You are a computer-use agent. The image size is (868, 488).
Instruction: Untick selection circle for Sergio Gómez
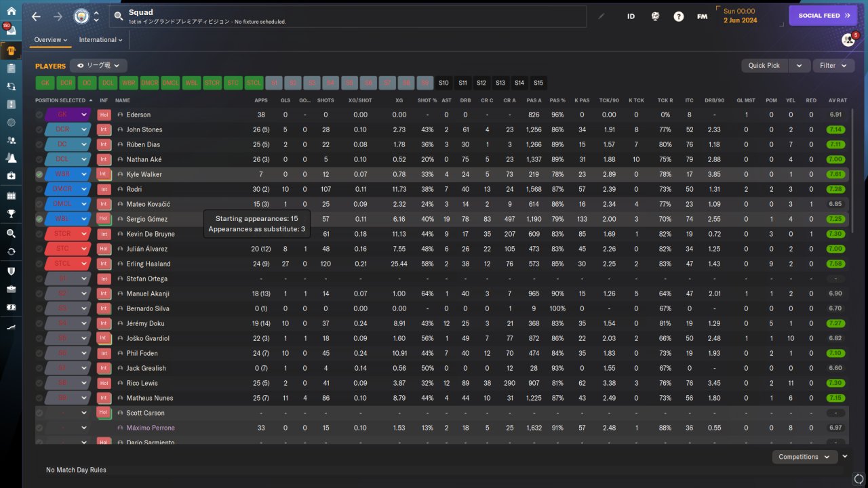39,219
